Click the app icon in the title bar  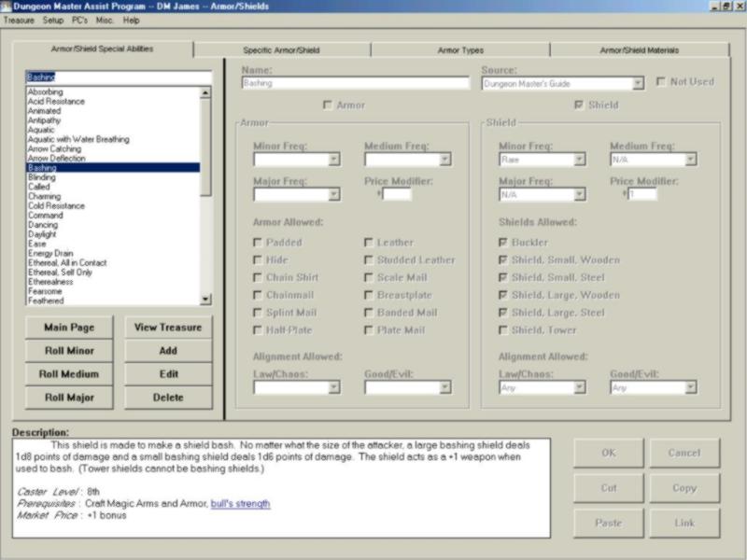coord(7,7)
